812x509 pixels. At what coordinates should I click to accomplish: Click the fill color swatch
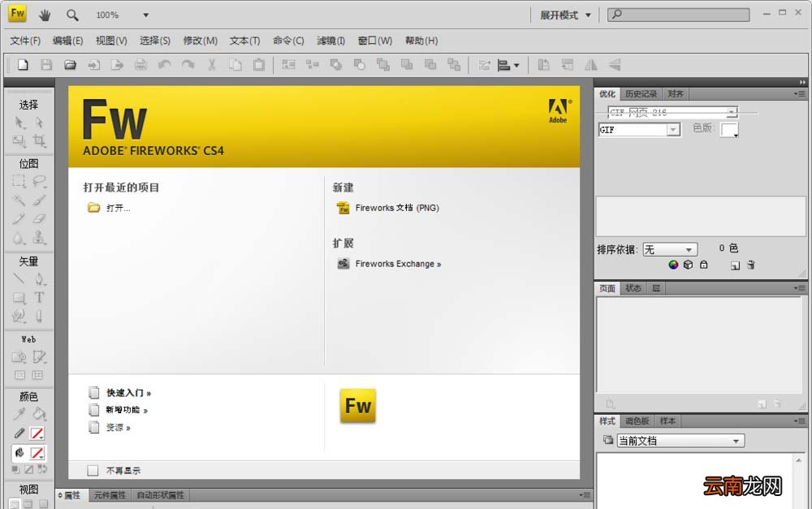(x=37, y=453)
